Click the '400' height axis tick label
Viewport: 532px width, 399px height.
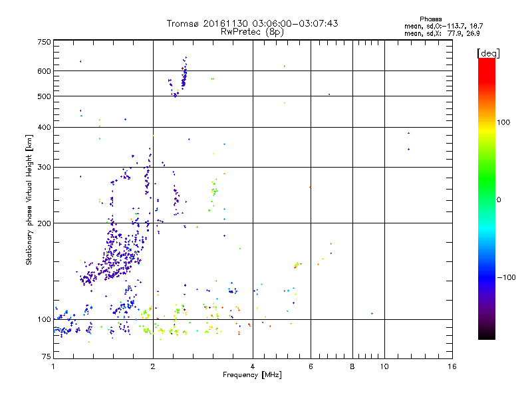tap(44, 127)
